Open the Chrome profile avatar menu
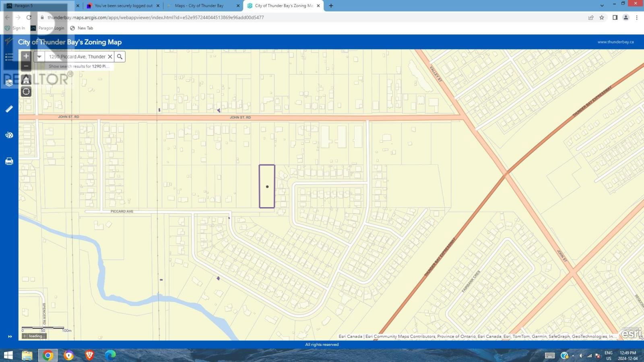 (x=625, y=17)
